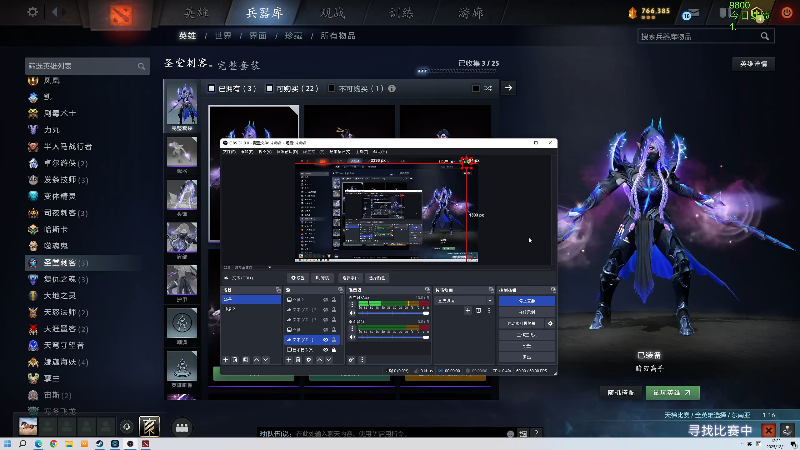This screenshot has width=800, height=450.
Task: Configure virtual camera gear in OBS controls
Action: click(550, 323)
